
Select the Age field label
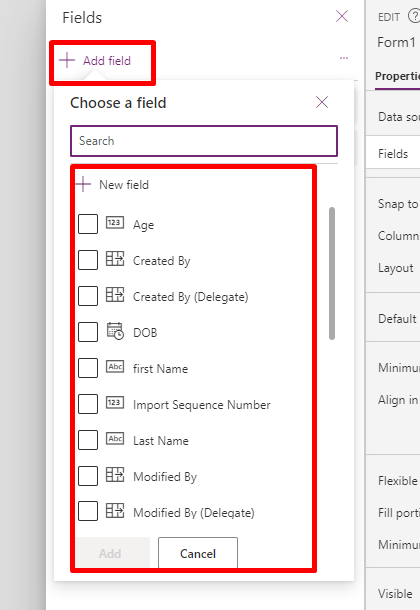[x=144, y=225]
